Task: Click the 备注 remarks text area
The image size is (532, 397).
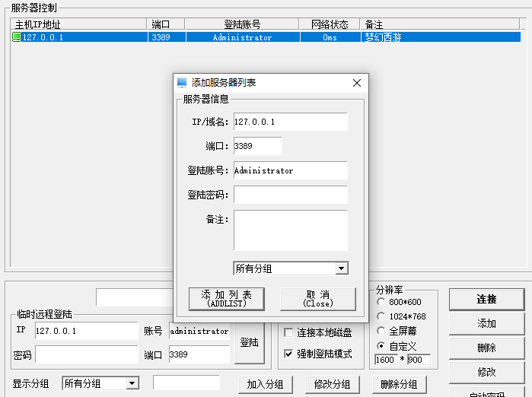Action: point(290,230)
